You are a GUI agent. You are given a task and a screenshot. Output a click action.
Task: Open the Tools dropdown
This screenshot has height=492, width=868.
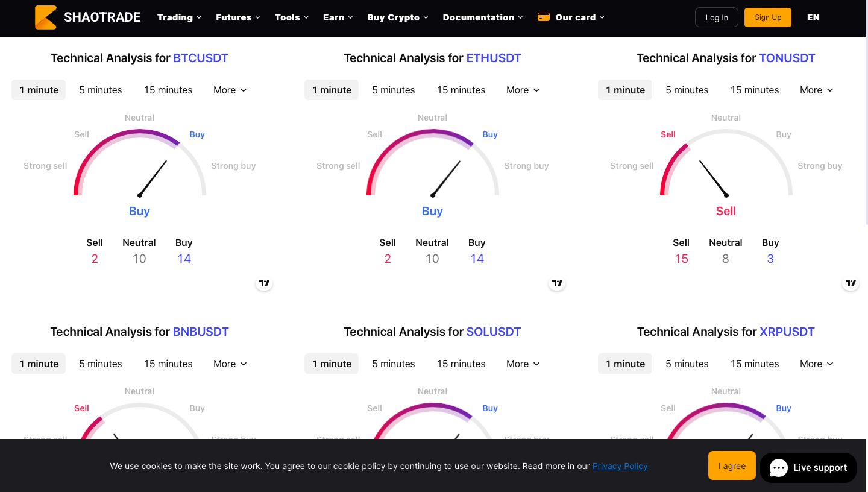[x=292, y=17]
